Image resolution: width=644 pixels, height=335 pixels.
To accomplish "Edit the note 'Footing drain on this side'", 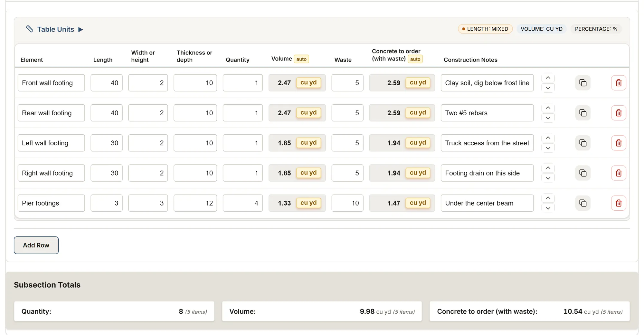I will (487, 173).
